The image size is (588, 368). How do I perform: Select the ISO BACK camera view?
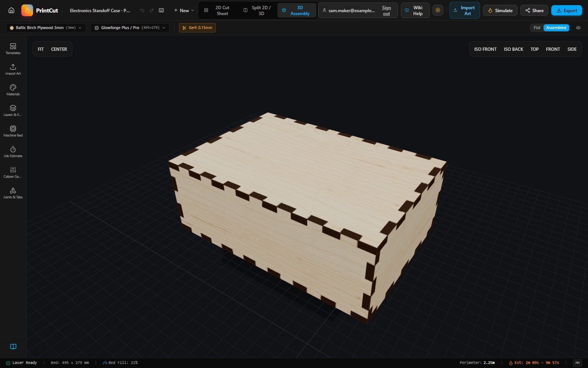click(513, 49)
